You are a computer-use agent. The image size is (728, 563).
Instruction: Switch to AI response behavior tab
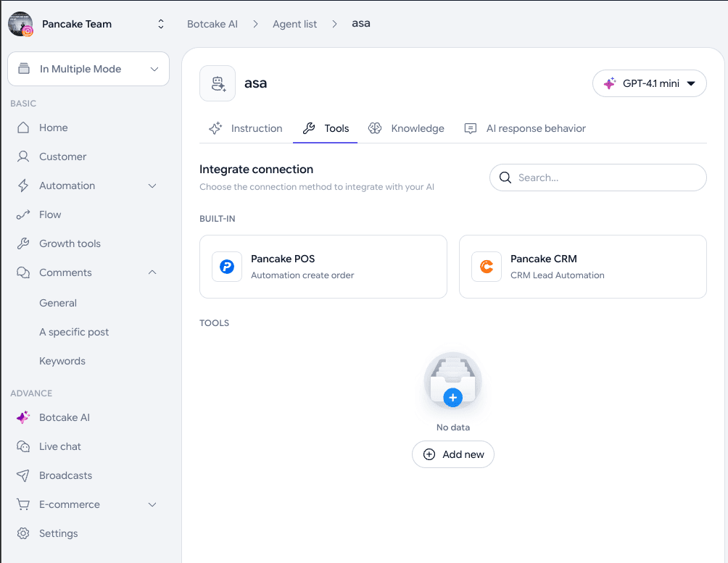(525, 128)
